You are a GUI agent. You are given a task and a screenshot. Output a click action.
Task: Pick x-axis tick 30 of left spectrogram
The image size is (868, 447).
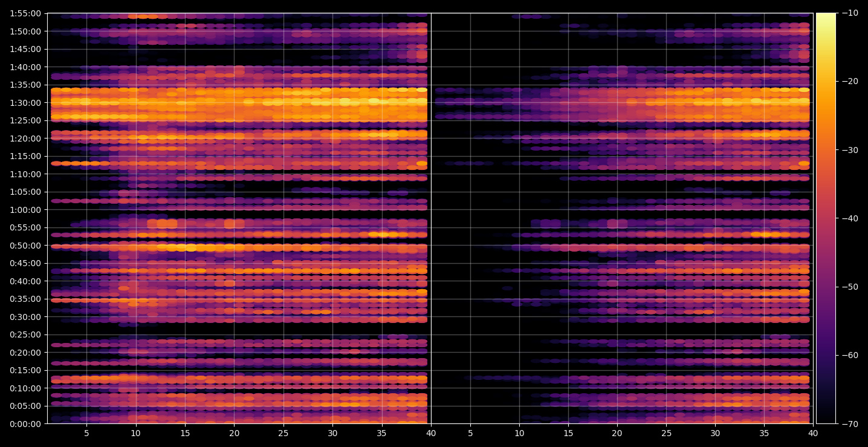click(x=332, y=434)
